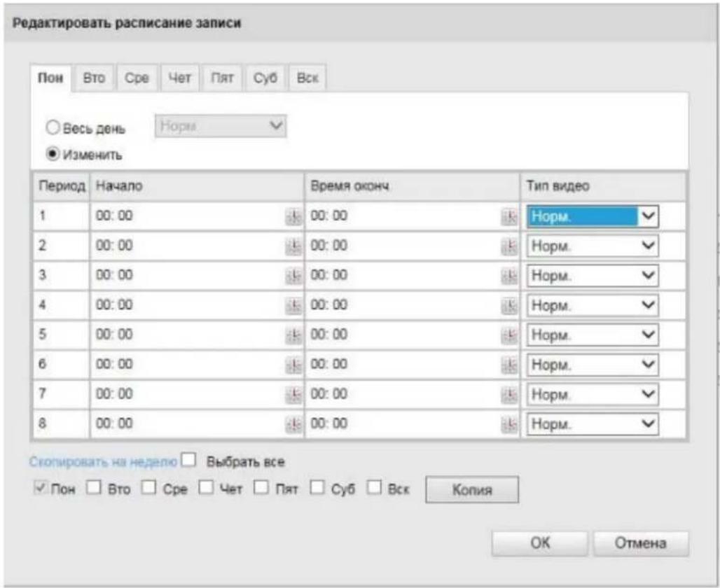Open time picker for period 5 end
Screen dimensions: 720x588
pyautogui.click(x=508, y=335)
